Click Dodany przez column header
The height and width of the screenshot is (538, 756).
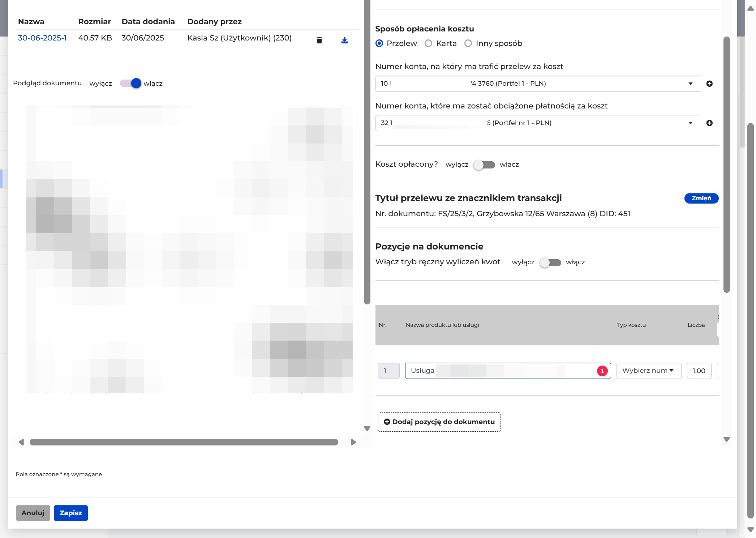[214, 22]
